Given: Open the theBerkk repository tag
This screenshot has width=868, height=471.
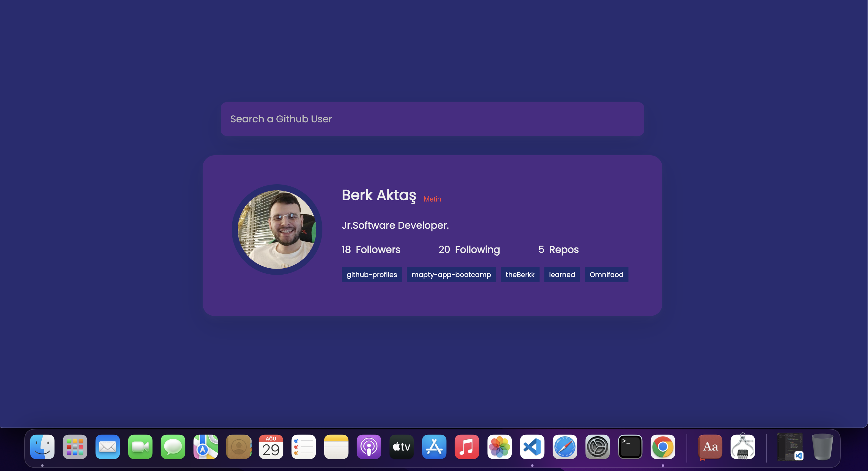Looking at the screenshot, I should 520,274.
